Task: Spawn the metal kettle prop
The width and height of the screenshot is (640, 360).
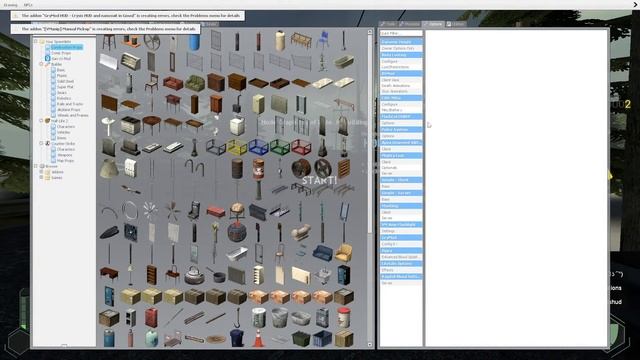Action: [194, 275]
